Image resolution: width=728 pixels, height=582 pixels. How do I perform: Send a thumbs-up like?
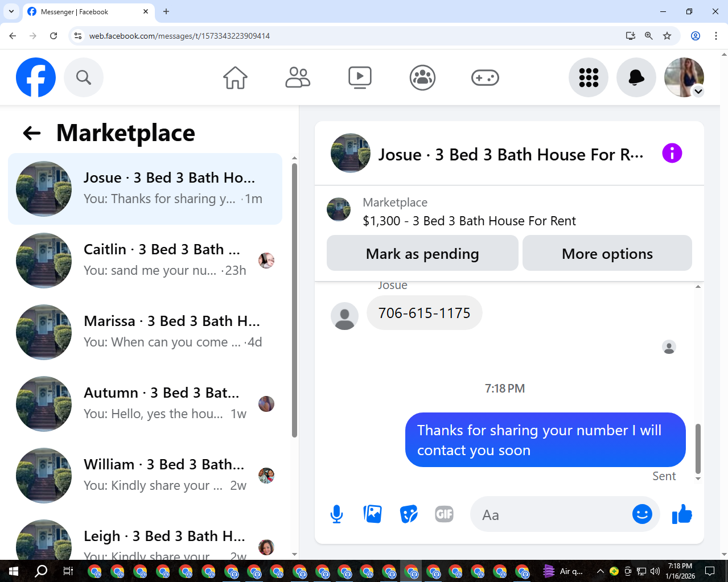[x=682, y=514]
